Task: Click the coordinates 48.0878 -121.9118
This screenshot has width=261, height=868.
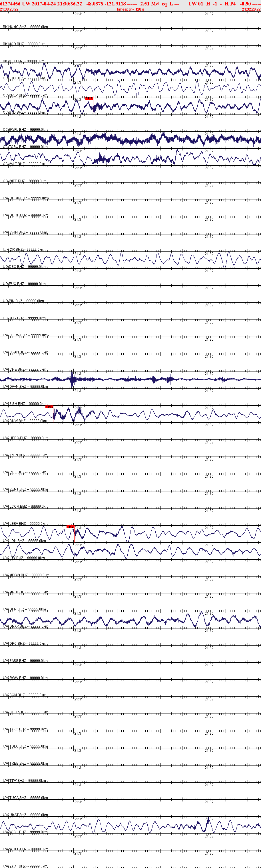Action: coord(106,4)
